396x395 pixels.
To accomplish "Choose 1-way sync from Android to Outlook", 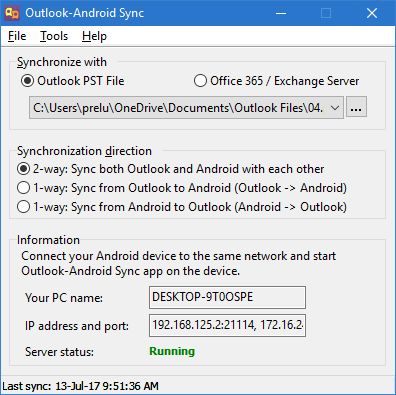I will pyautogui.click(x=182, y=207).
